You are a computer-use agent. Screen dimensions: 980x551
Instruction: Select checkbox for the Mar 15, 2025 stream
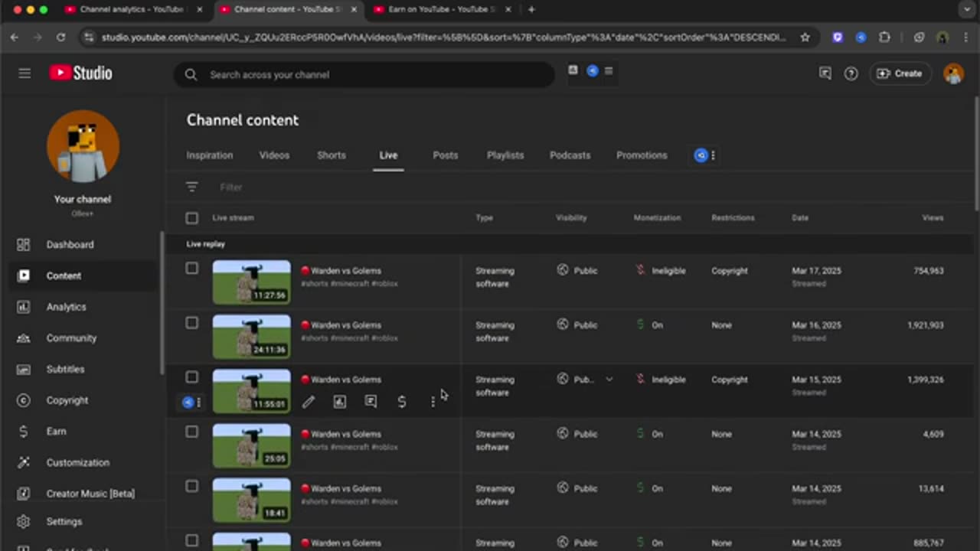click(192, 377)
